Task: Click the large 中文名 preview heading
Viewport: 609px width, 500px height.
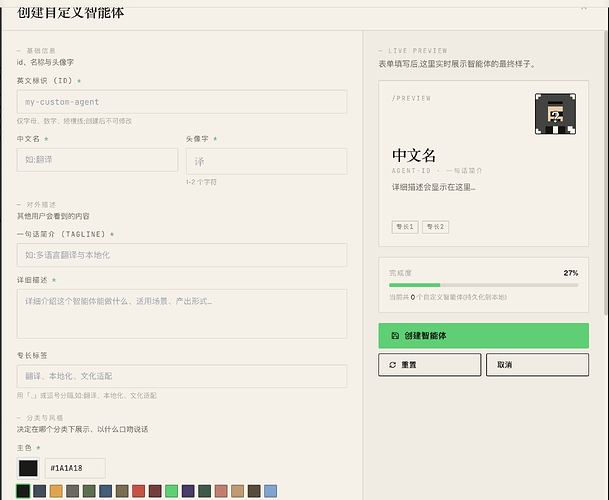Action: coord(414,155)
